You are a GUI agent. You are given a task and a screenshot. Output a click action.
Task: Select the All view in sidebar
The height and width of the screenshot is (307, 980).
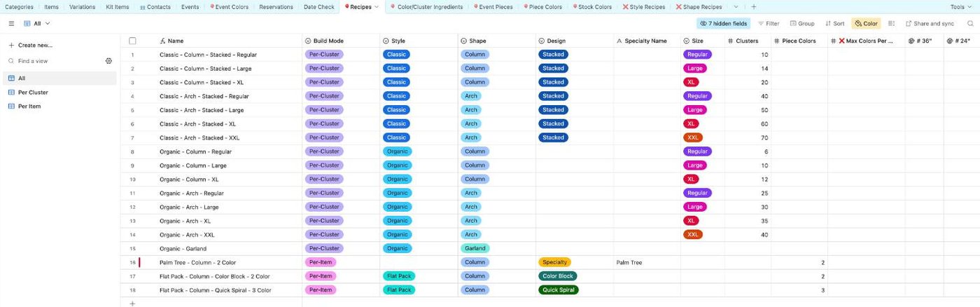(59, 78)
